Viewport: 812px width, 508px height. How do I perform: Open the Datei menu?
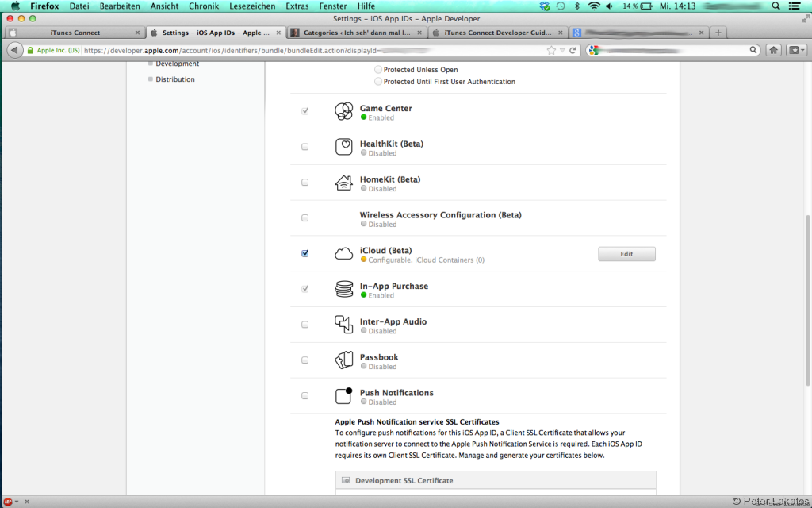tap(79, 6)
